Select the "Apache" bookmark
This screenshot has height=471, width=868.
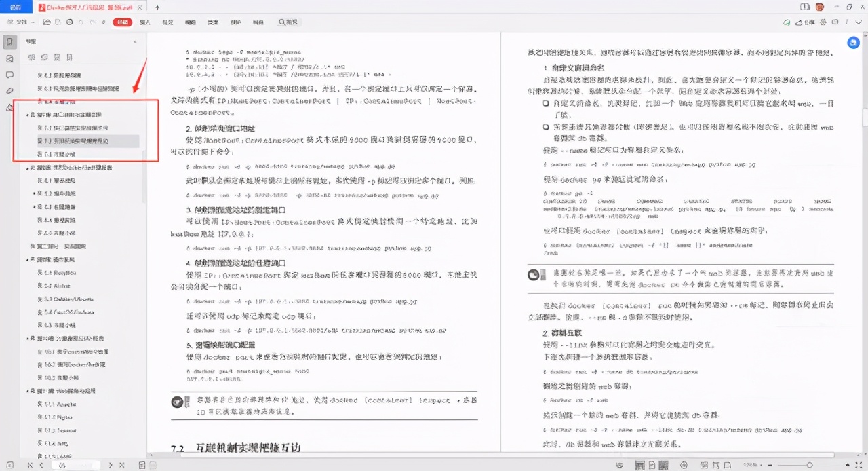(56, 404)
